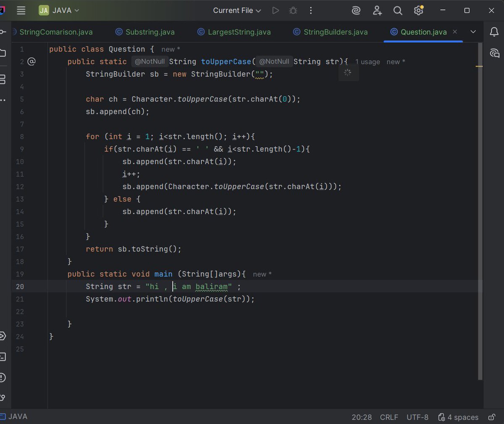
Task: Open the Notifications bell
Action: point(494,32)
